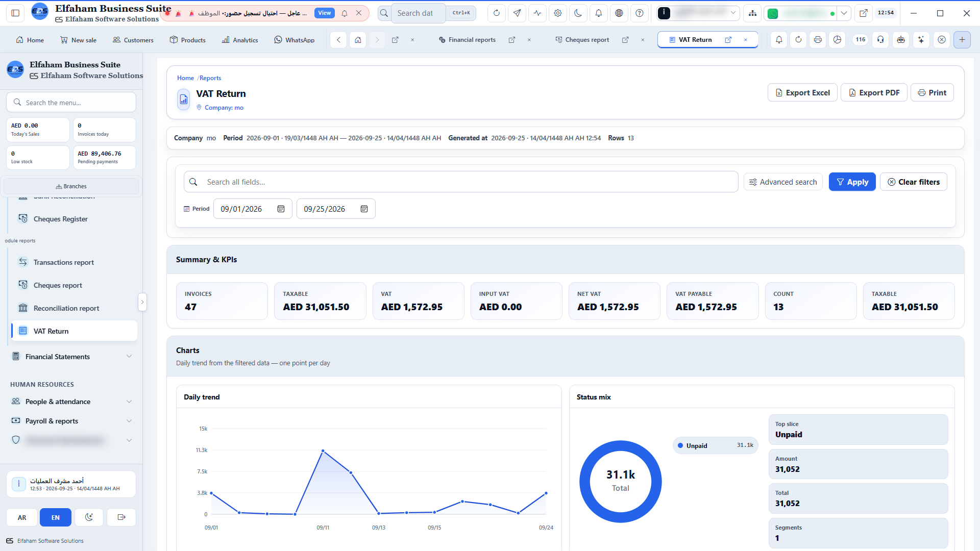This screenshot has height=551, width=980.
Task: Click the refresh icon in title bar
Action: tap(496, 13)
